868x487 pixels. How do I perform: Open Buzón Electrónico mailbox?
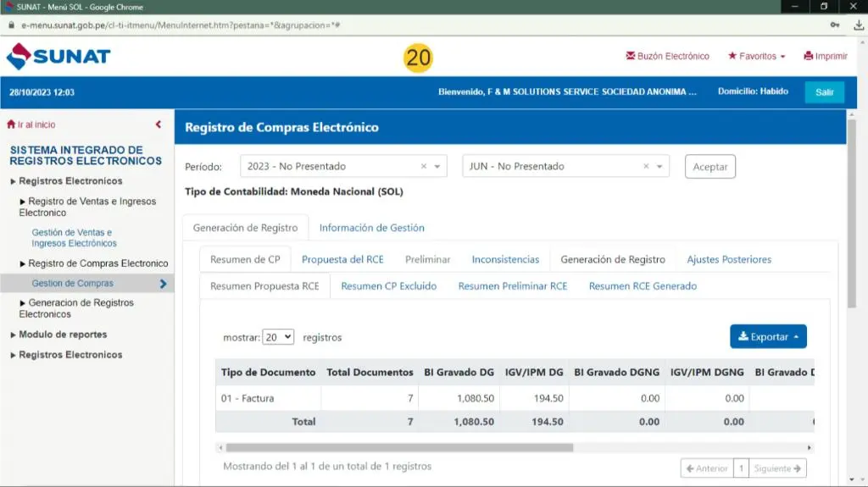coord(667,57)
